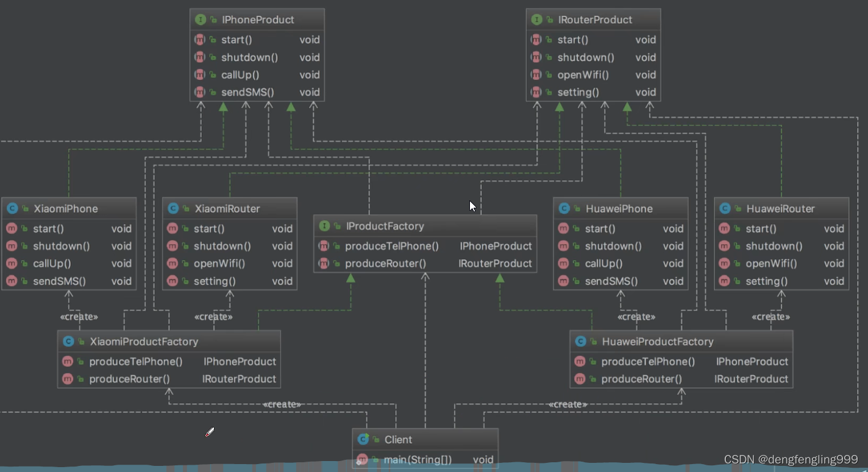The height and width of the screenshot is (472, 868).
Task: Click the class icon of HuaweiProductFactory node
Action: [580, 342]
